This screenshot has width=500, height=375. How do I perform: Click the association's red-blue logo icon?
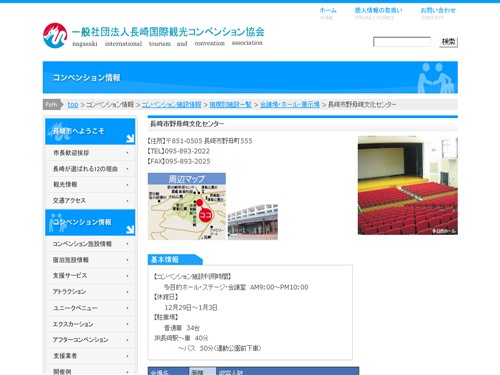click(55, 35)
